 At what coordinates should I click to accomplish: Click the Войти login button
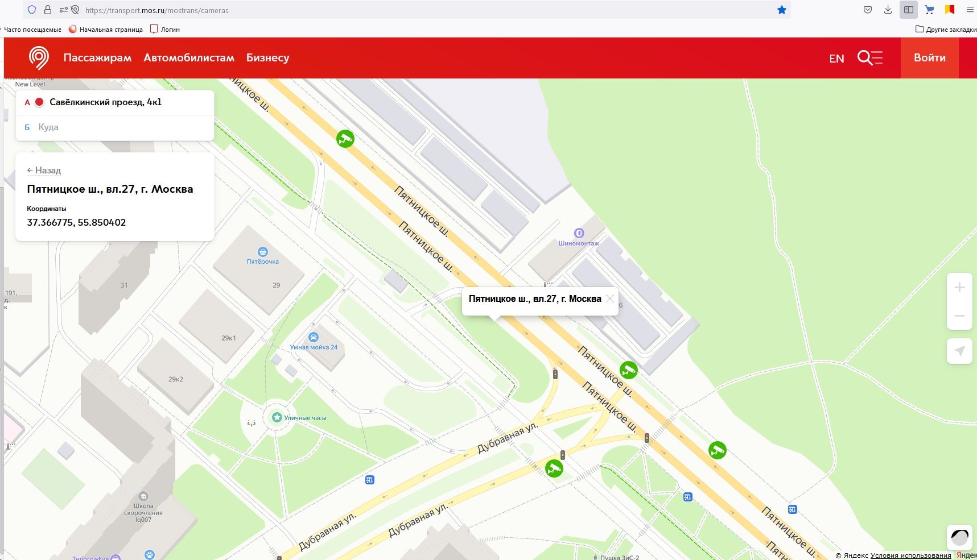tap(929, 58)
